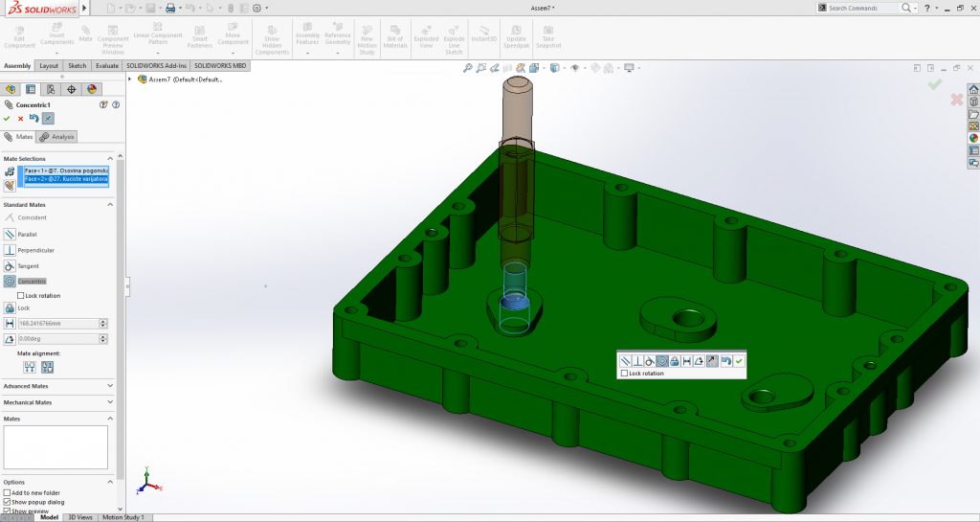Viewport: 980px width, 522px height.
Task: Expand the Advanced Mates section
Action: (x=110, y=386)
